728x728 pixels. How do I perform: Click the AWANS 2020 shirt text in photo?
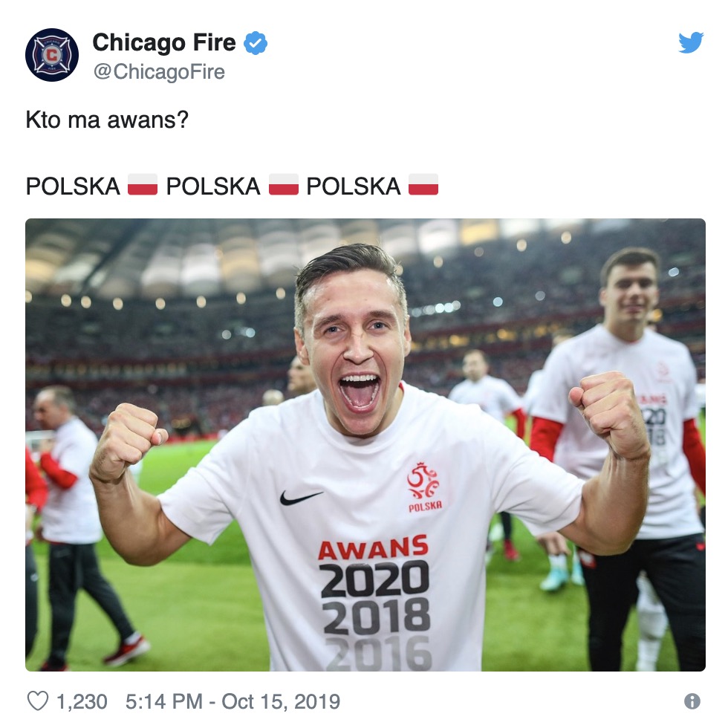pyautogui.click(x=373, y=566)
